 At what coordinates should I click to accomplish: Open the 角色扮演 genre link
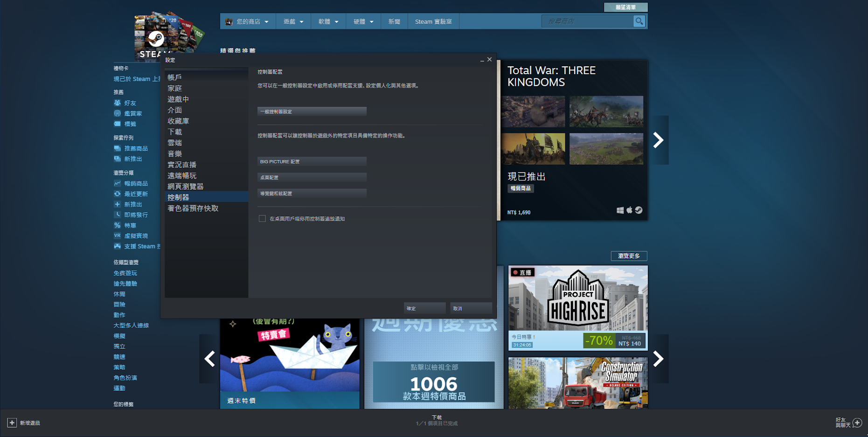(x=125, y=378)
